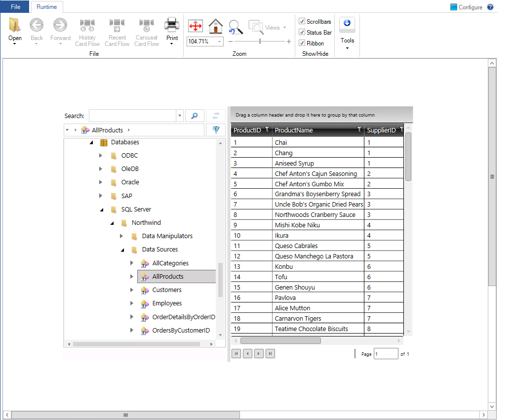This screenshot has height=420, width=513.
Task: Click the search magnifier button
Action: (195, 116)
